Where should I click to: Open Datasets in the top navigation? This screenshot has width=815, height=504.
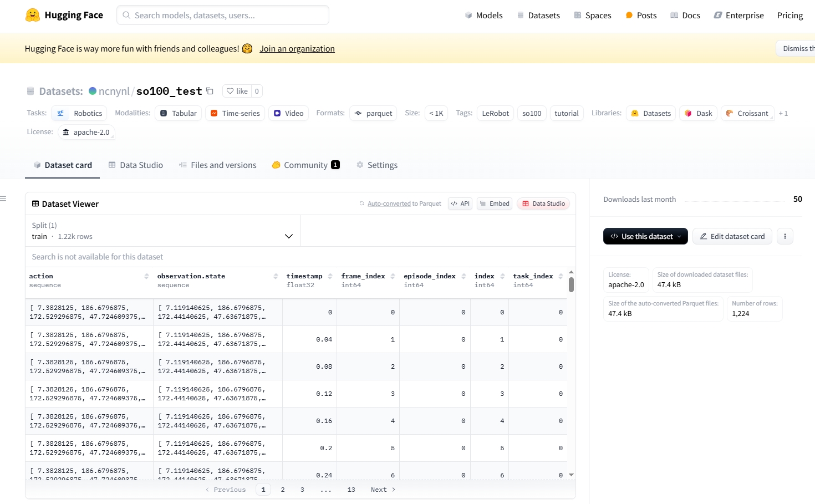click(x=538, y=16)
